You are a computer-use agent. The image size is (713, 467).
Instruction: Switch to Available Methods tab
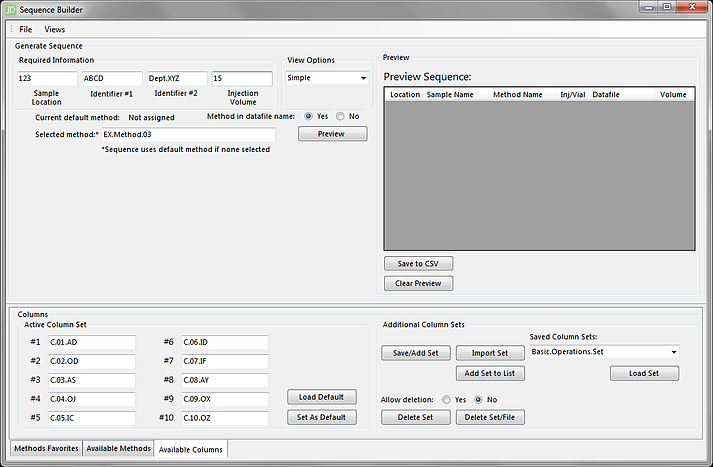click(x=118, y=448)
